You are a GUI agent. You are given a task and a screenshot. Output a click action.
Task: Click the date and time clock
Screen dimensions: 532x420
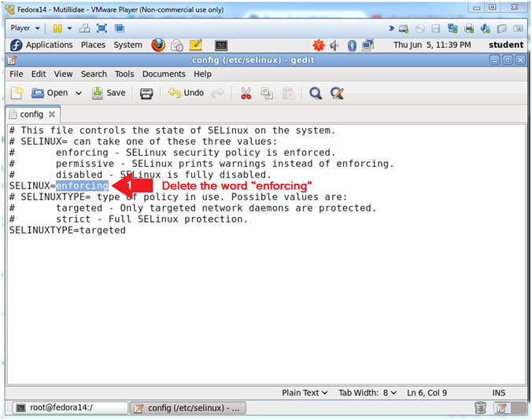click(432, 45)
